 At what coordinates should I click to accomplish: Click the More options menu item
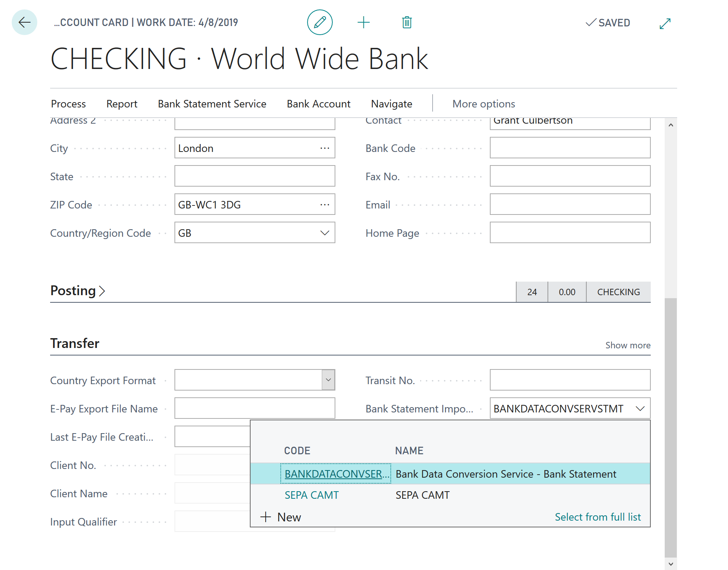click(x=484, y=104)
